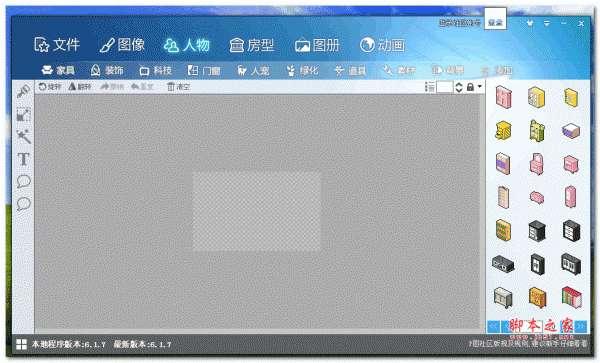
Task: Pick the yellow chest of drawers
Action: pos(503,130)
